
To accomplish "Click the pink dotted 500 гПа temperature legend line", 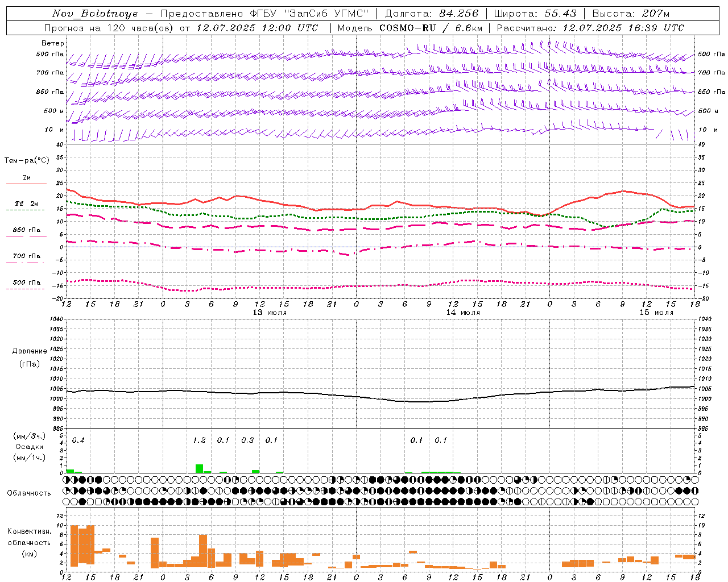I will click(25, 289).
